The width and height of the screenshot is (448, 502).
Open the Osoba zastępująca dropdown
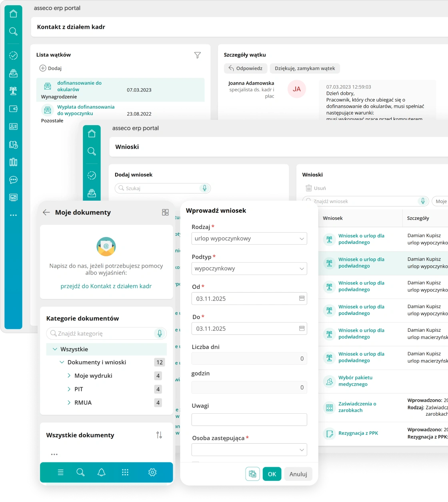pos(249,450)
